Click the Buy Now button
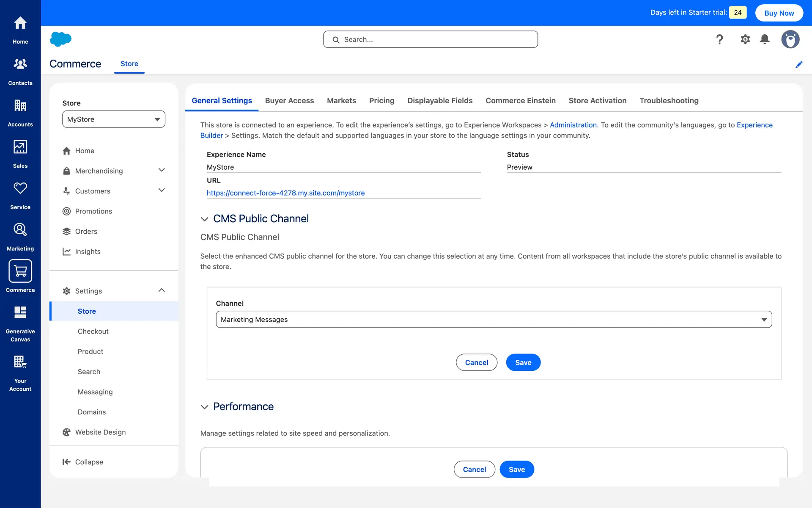The image size is (812, 508). (779, 13)
